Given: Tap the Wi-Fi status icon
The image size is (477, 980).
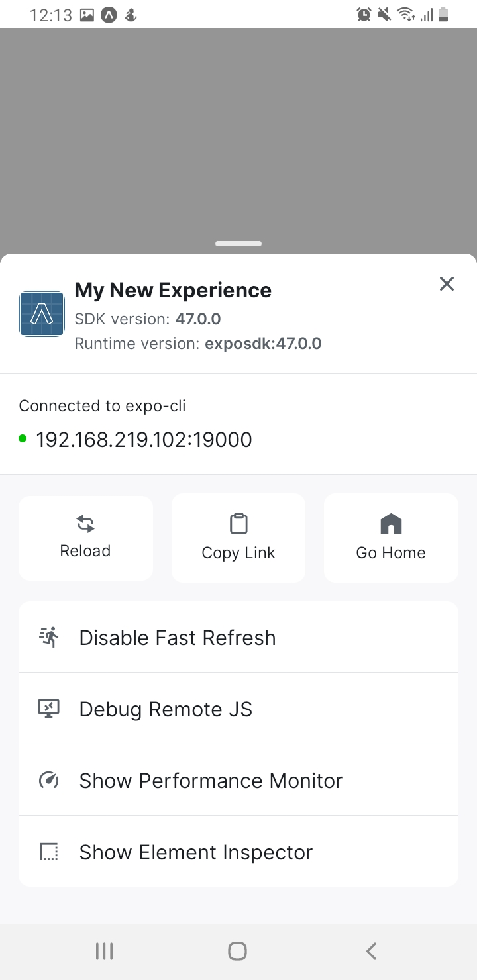Looking at the screenshot, I should (405, 14).
